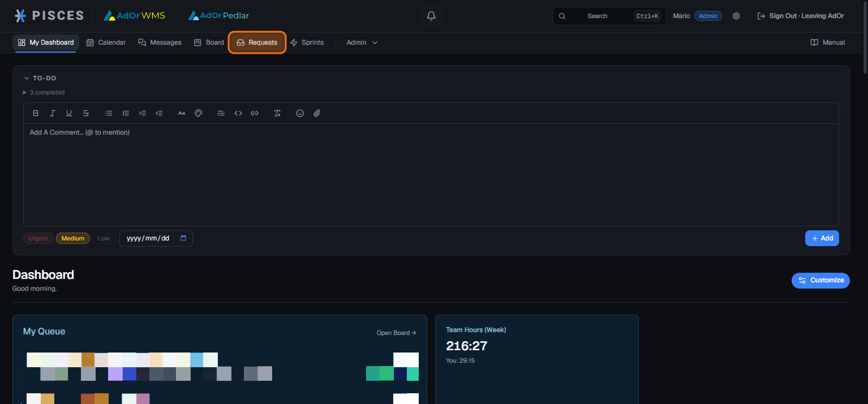Choose the Low priority option
The height and width of the screenshot is (404, 868).
point(104,238)
